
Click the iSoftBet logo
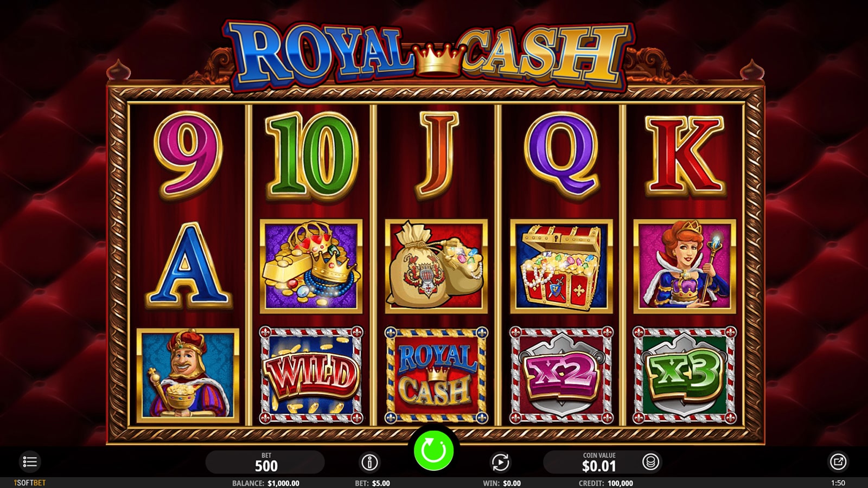point(30,483)
